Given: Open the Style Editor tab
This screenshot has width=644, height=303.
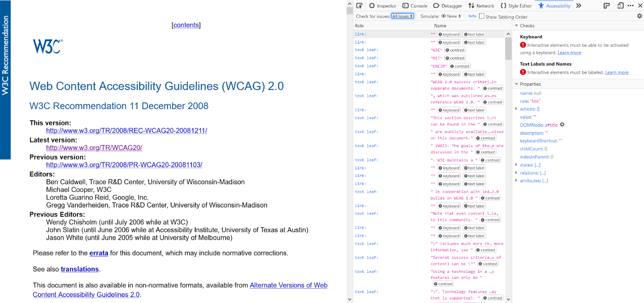Looking at the screenshot, I should pyautogui.click(x=516, y=6).
